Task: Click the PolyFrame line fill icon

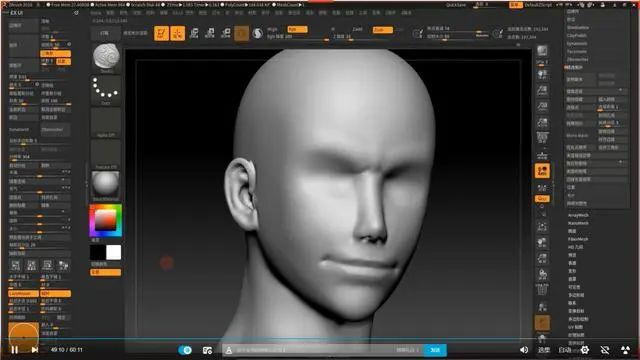Action: (542, 290)
